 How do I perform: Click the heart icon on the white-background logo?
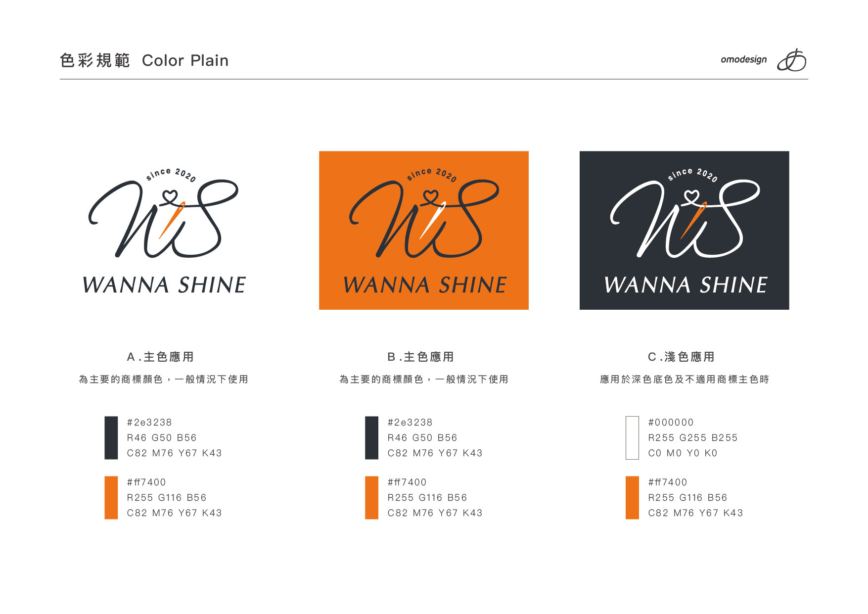coord(170,196)
